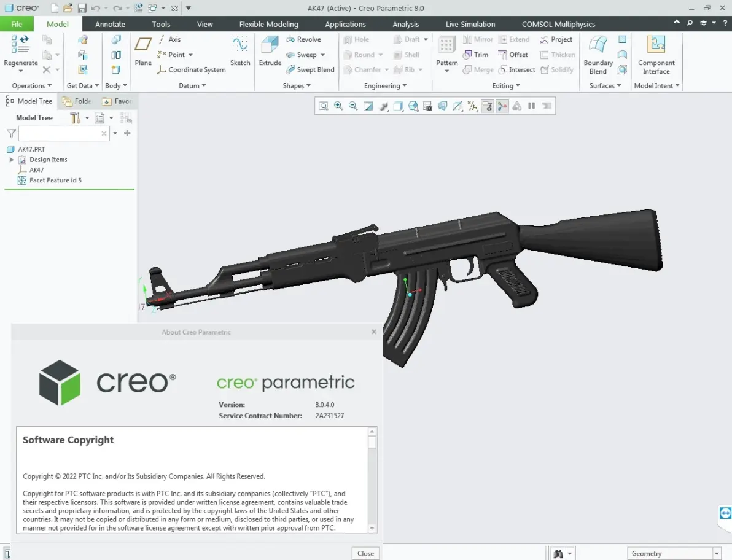Switch to the Flexible Modeling tab
The image size is (732, 560).
point(268,25)
